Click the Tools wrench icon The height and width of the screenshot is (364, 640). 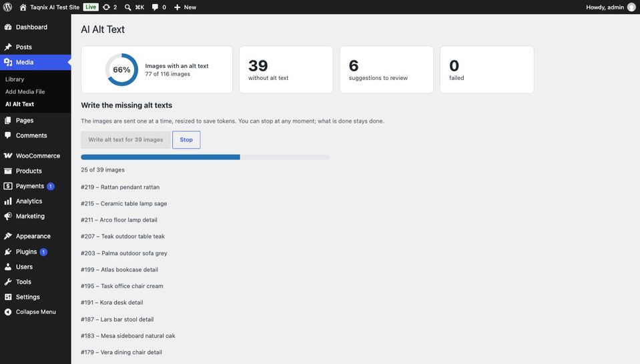pos(8,281)
